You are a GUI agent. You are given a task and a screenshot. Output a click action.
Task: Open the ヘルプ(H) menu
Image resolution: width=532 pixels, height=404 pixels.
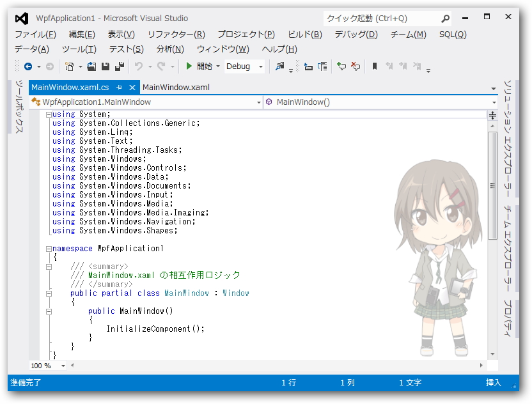(x=279, y=49)
